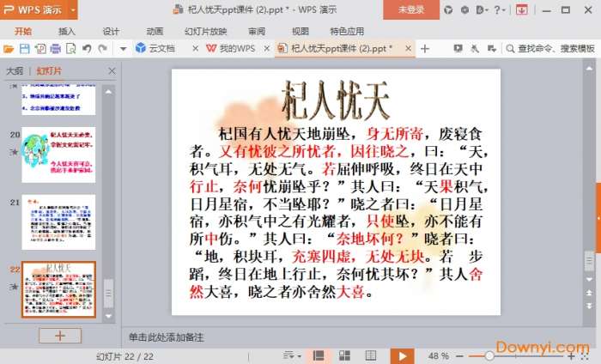Add new slide with the plus button
Screen dimensions: 601x364
60,336
